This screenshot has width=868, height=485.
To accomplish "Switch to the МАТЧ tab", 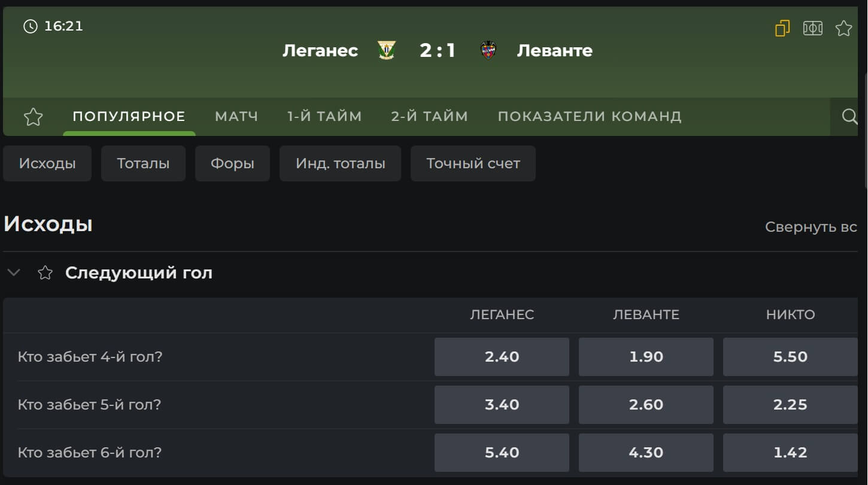I will pos(236,116).
